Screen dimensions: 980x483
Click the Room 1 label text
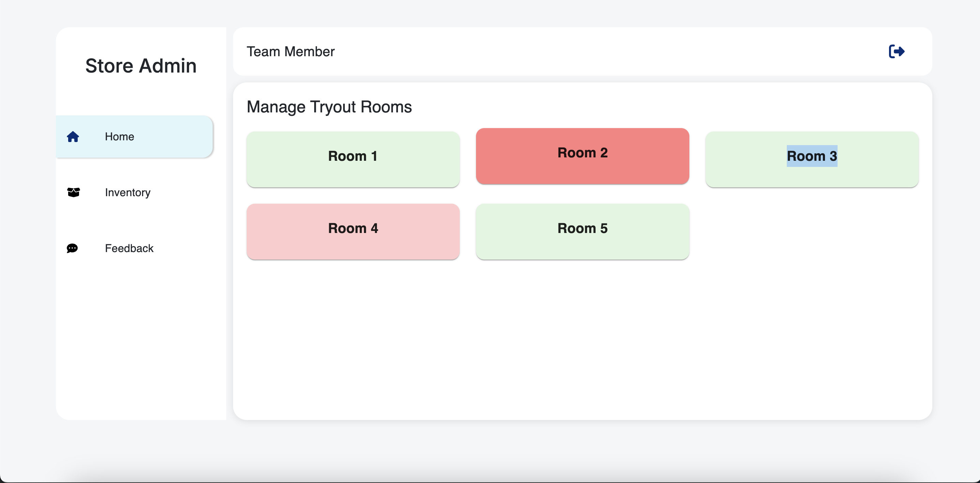coord(353,156)
